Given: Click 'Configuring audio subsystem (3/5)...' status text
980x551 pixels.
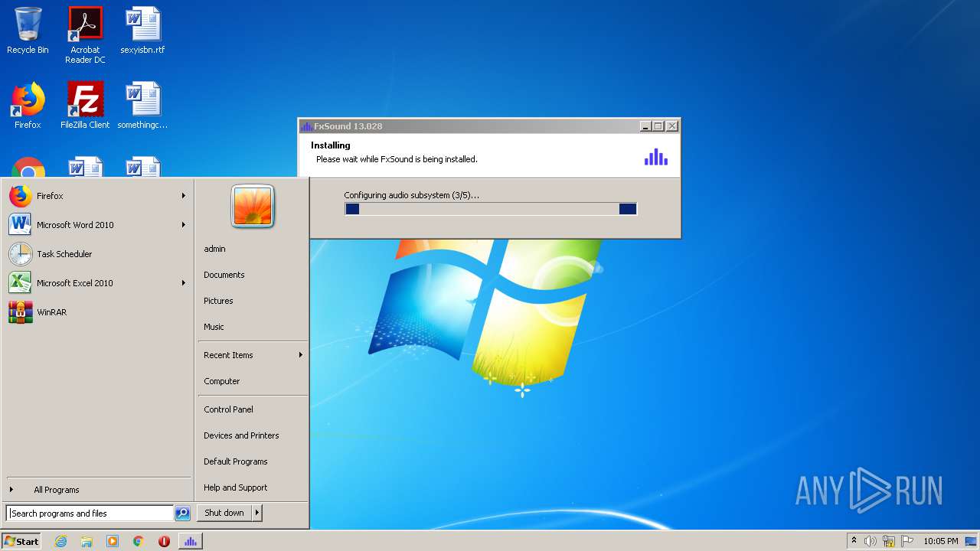Looking at the screenshot, I should pyautogui.click(x=411, y=195).
